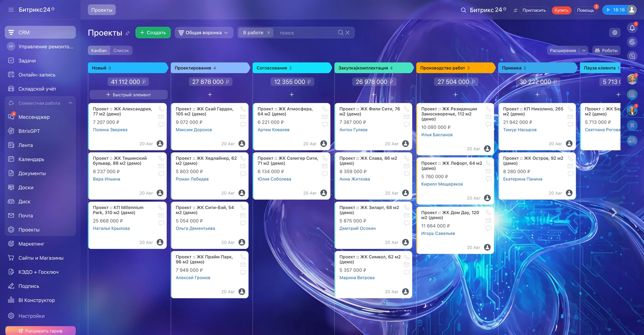Click the red Купить button

pyautogui.click(x=561, y=10)
